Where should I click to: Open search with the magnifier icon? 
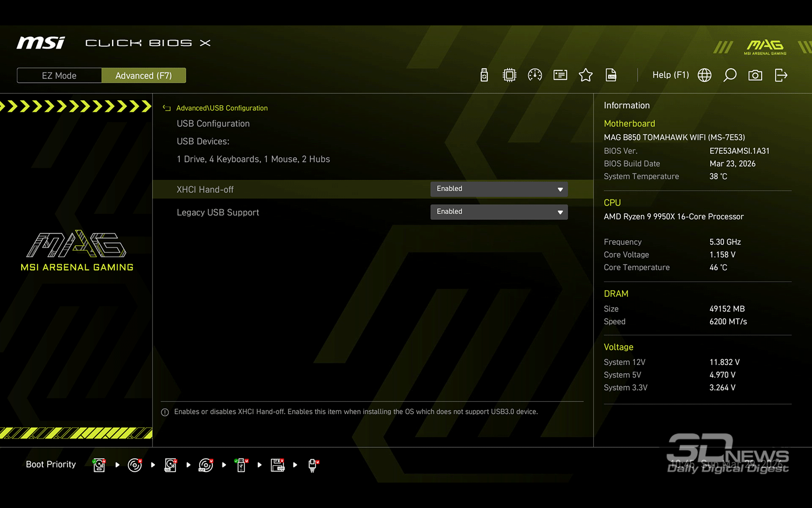tap(730, 75)
